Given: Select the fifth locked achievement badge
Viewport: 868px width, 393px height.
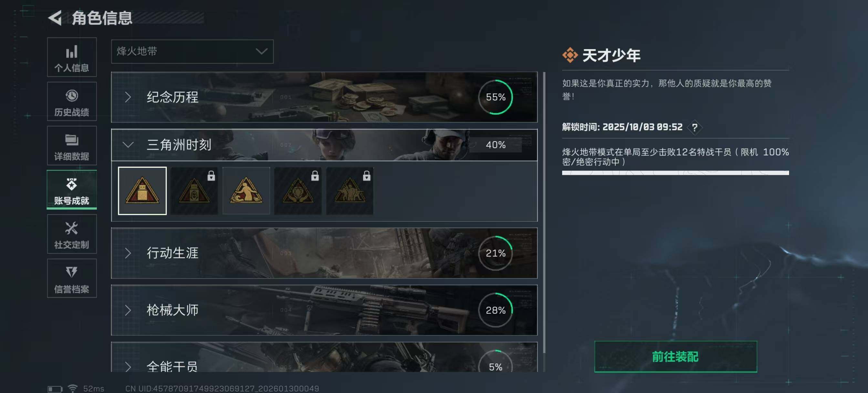Looking at the screenshot, I should point(350,191).
